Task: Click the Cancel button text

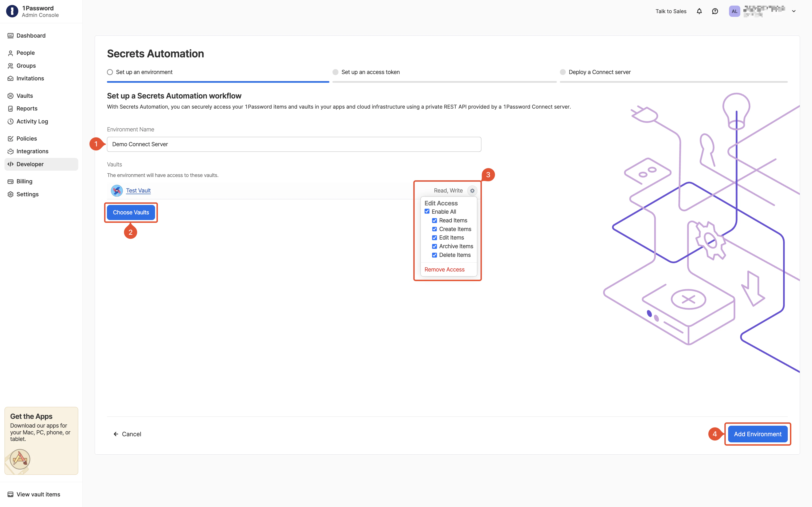Action: pyautogui.click(x=131, y=434)
